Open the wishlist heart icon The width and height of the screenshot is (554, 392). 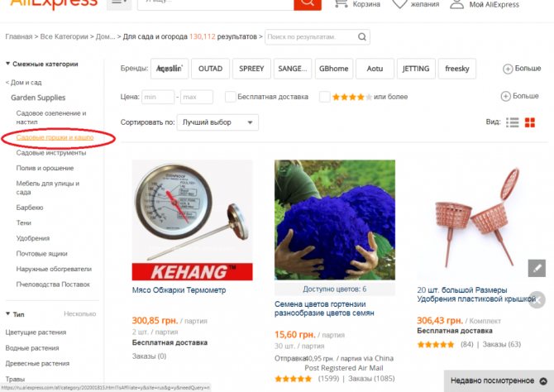(x=399, y=4)
